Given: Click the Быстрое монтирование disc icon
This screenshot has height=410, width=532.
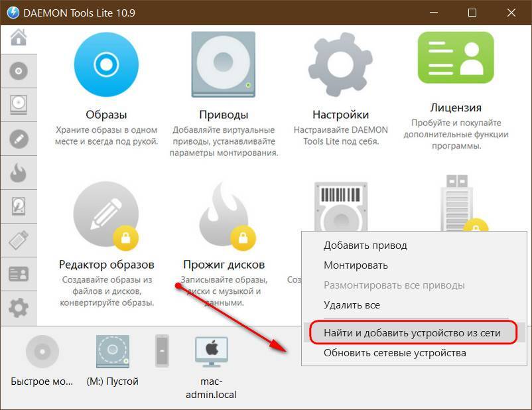Looking at the screenshot, I should pyautogui.click(x=42, y=352).
